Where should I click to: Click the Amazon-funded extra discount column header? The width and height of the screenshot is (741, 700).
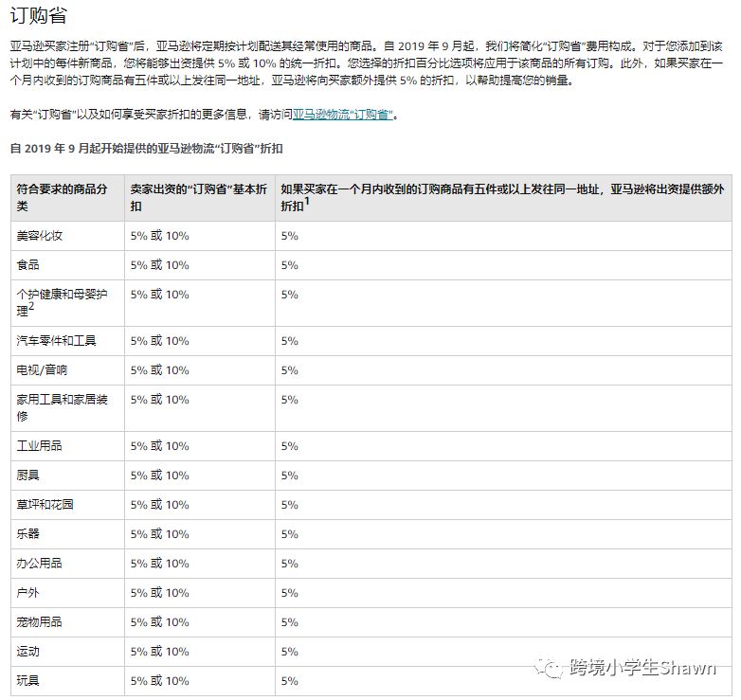(x=503, y=197)
